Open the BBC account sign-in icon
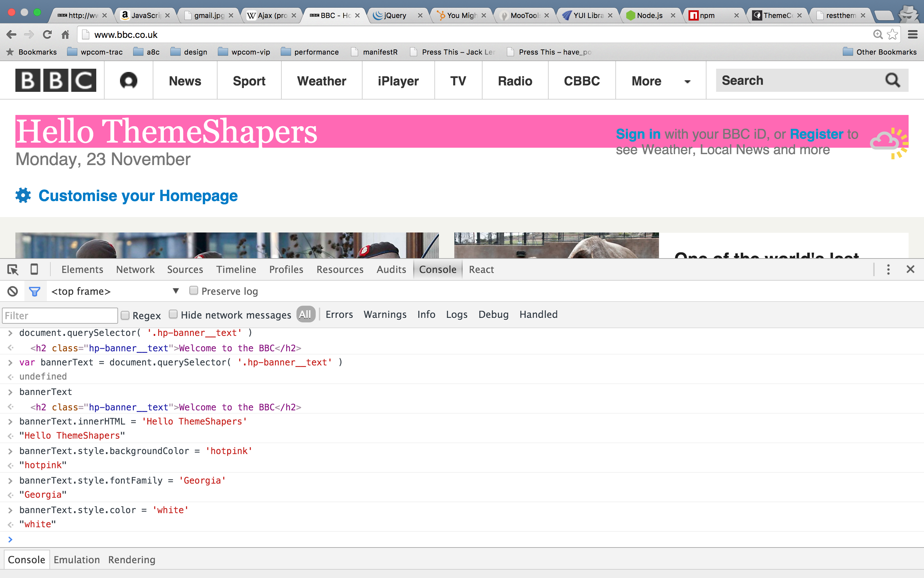Image resolution: width=924 pixels, height=578 pixels. (128, 81)
